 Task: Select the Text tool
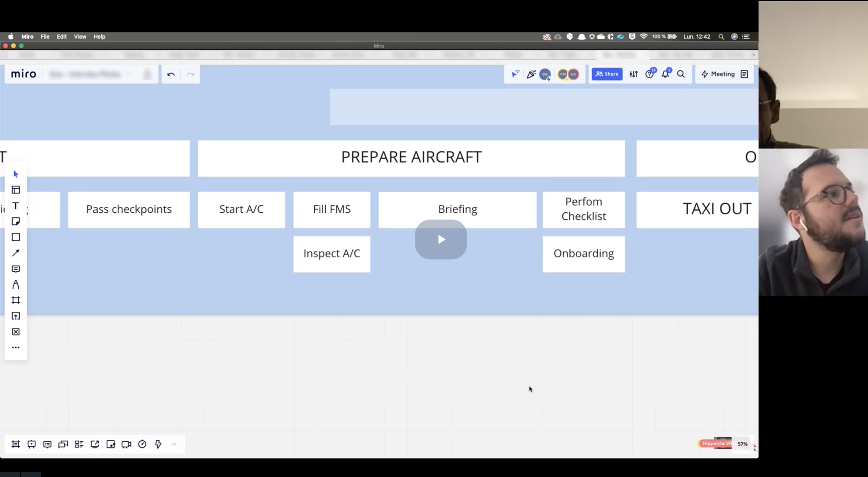pos(16,205)
